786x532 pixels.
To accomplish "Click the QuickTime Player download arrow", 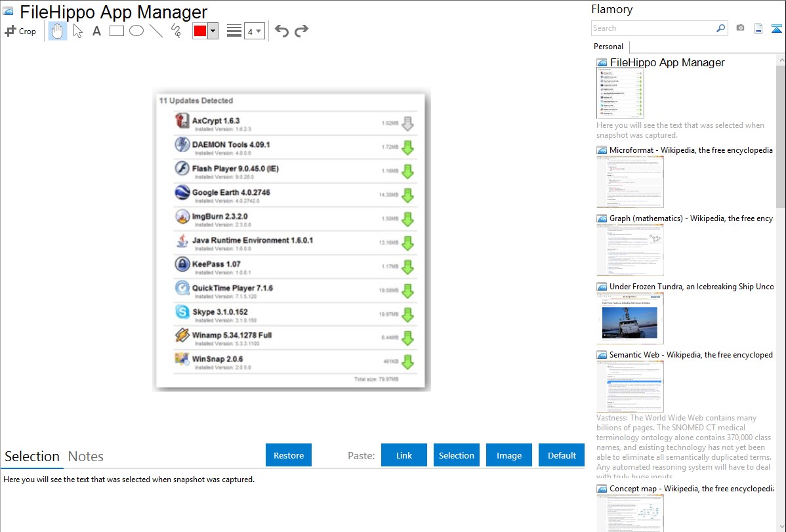I will pyautogui.click(x=407, y=291).
